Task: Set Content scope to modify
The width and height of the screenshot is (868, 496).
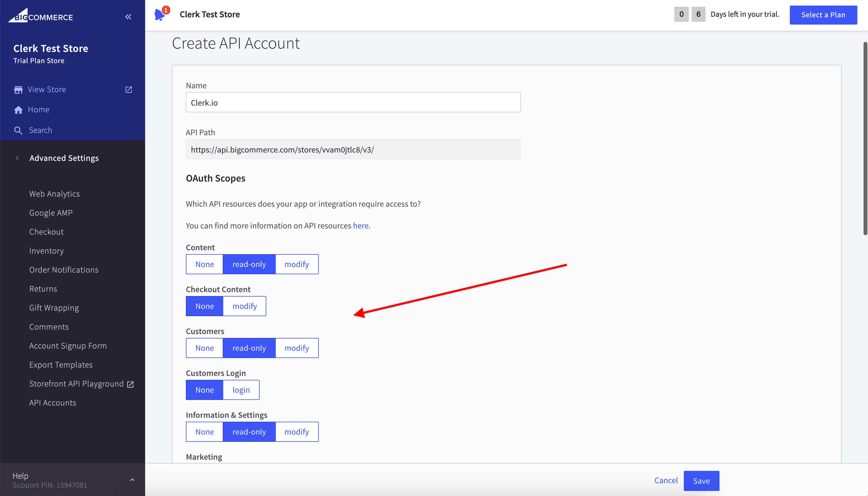Action: 296,264
